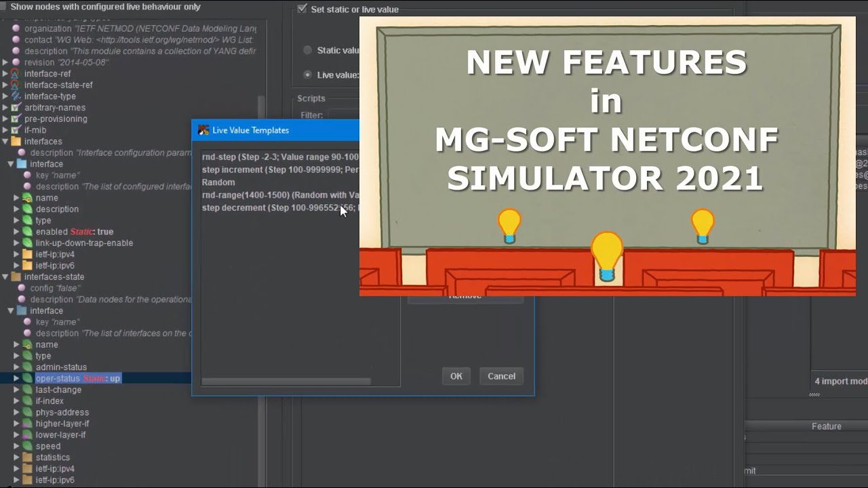Select the arbitrary-names tree row
The height and width of the screenshot is (488, 868).
pyautogui.click(x=55, y=108)
